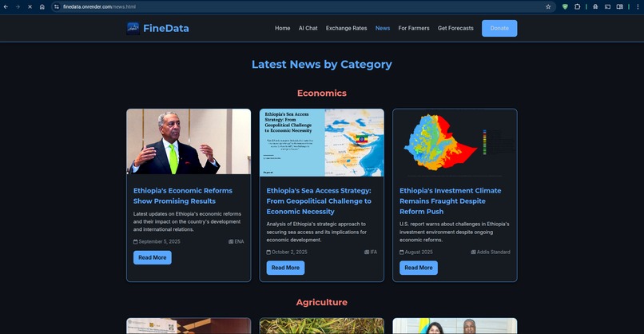Click the newspaper icon next to ENA
The height and width of the screenshot is (334, 644).
(x=231, y=242)
